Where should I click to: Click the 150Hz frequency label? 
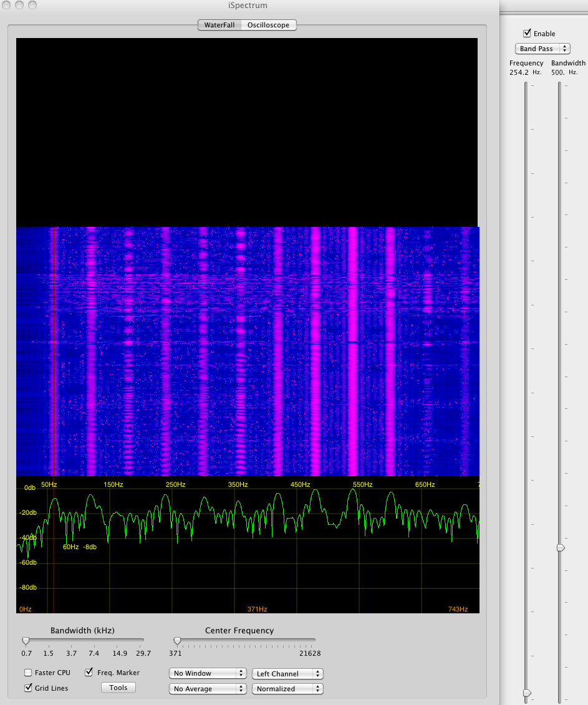point(113,484)
